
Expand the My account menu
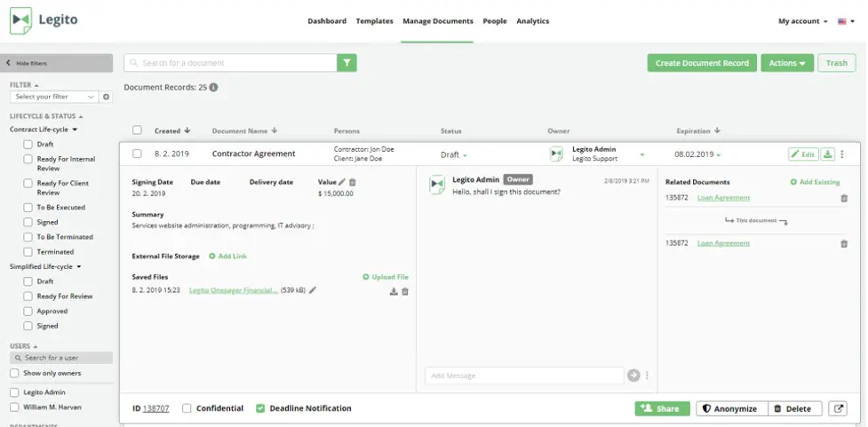coord(803,21)
